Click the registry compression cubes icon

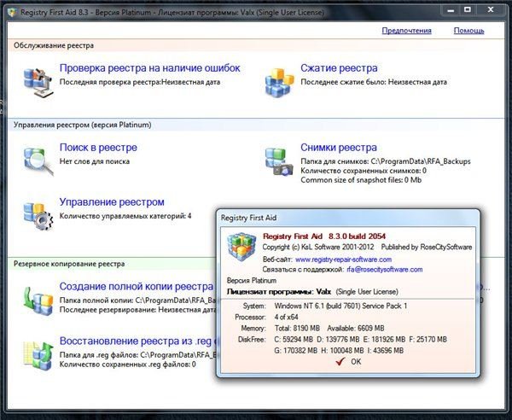(x=279, y=82)
